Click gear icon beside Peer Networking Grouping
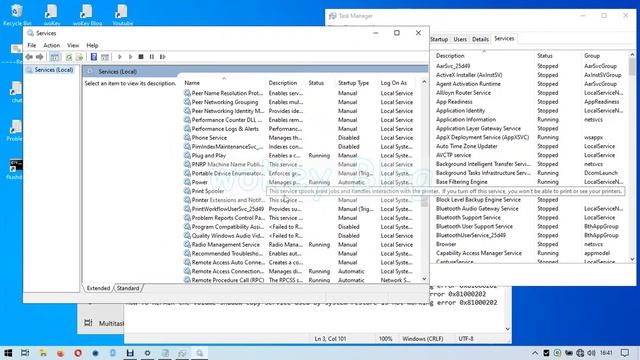Screen dimensions: 640x360 point(187,102)
